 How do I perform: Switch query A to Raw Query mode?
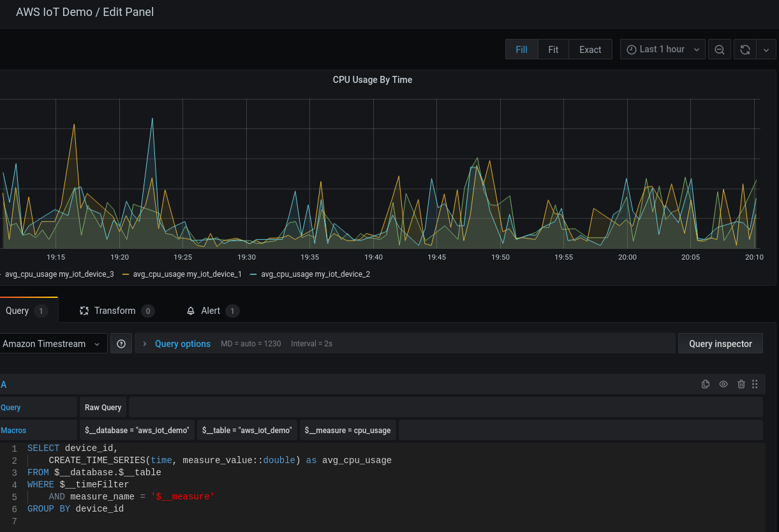(103, 407)
